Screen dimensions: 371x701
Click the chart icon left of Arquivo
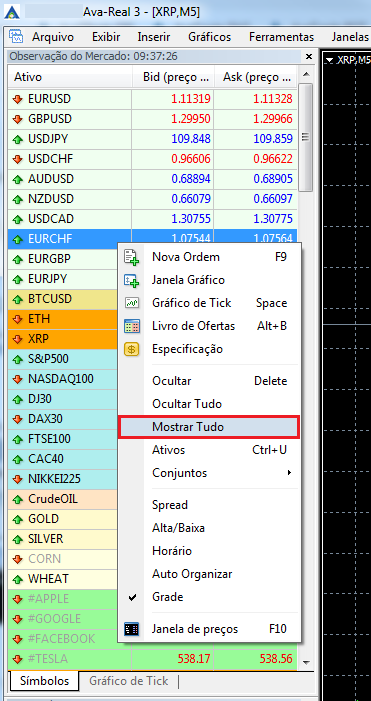[16, 37]
